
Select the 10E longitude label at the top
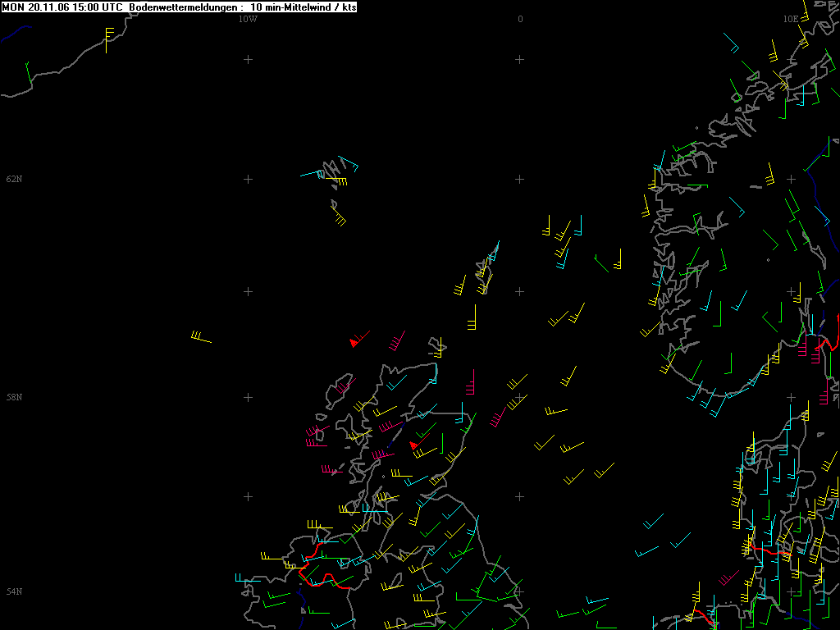coord(791,19)
